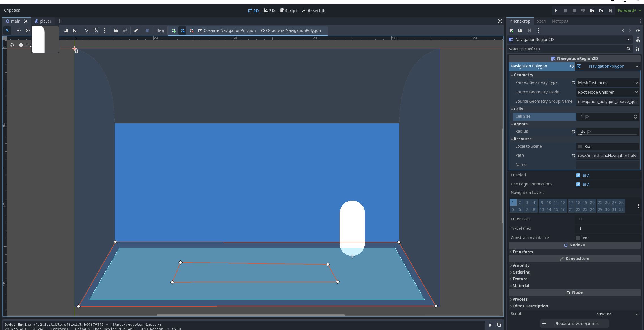This screenshot has width=644, height=330.
Task: Click the erase polygon points tool
Action: (192, 30)
